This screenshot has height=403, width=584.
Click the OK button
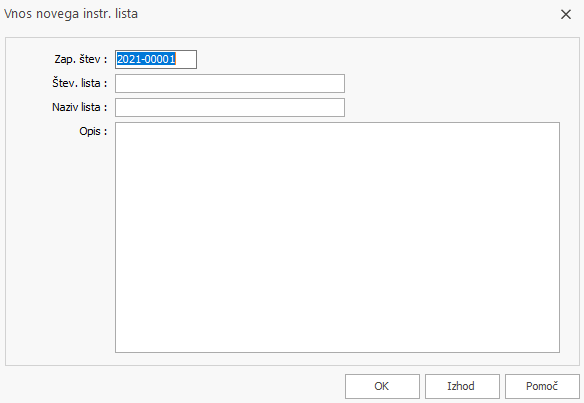click(382, 386)
